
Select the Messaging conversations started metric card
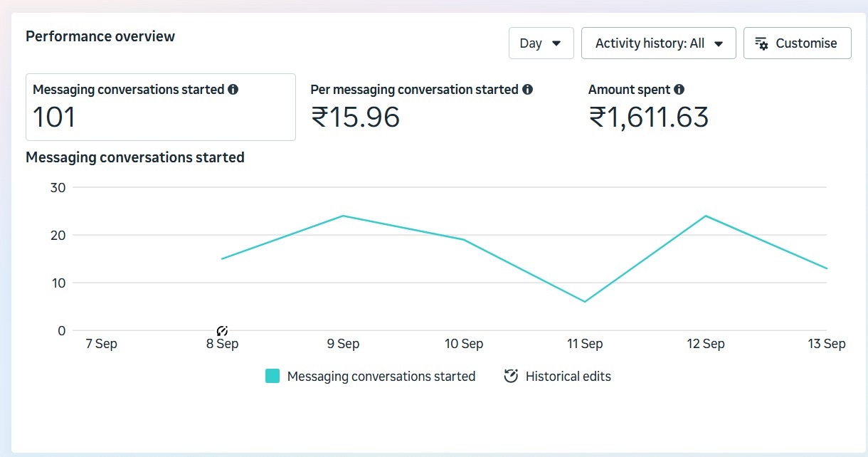161,107
